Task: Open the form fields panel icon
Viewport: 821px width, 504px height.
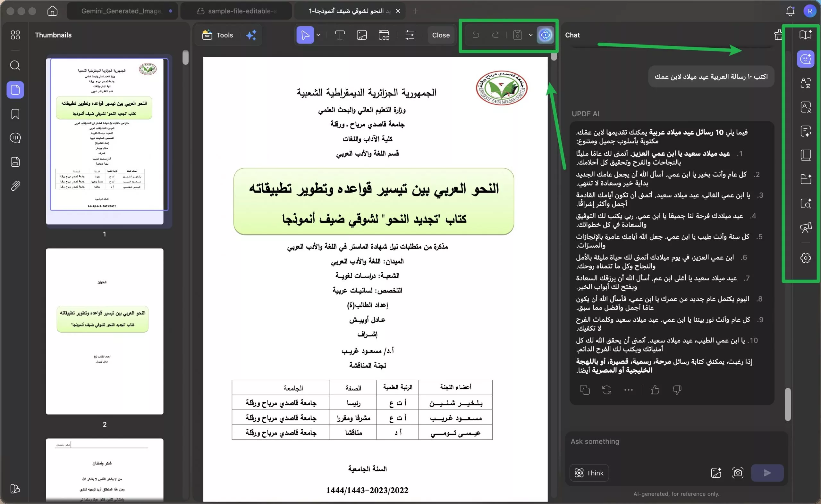Action: tap(15, 162)
